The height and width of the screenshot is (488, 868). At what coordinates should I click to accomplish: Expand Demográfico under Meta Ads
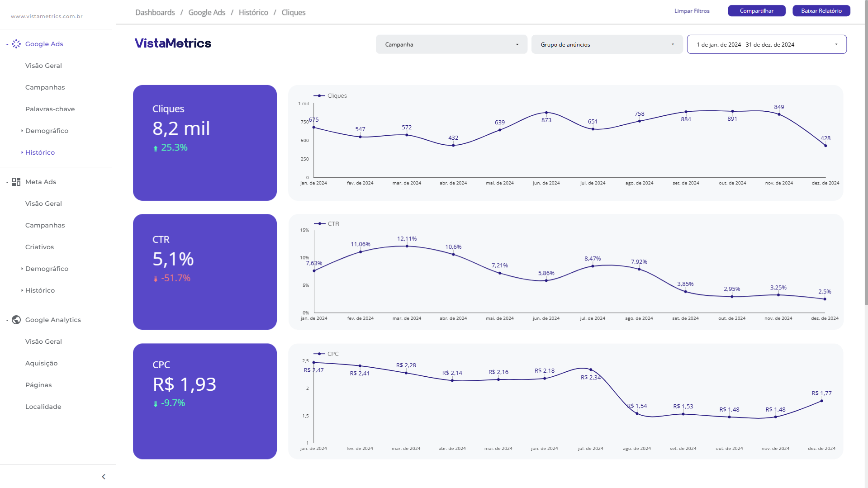click(x=22, y=269)
